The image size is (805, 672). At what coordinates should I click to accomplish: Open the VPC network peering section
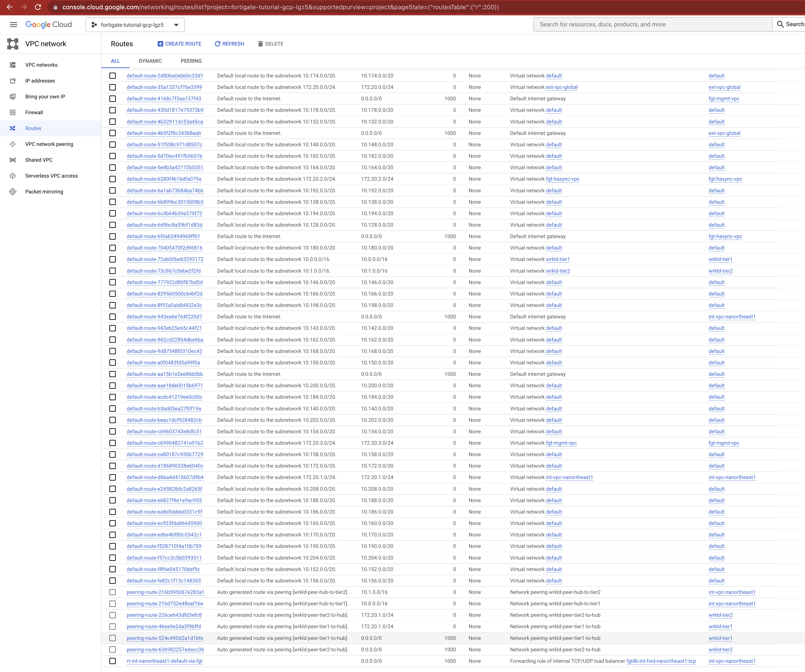click(x=49, y=144)
